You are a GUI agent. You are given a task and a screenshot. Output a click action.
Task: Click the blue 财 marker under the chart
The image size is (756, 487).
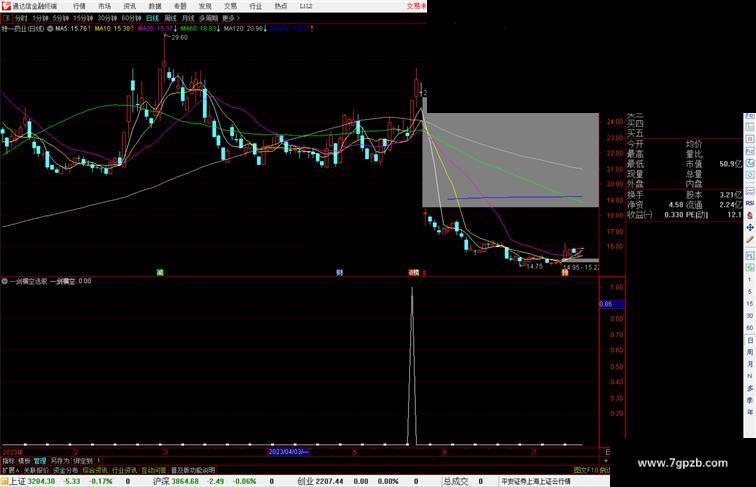pos(339,272)
